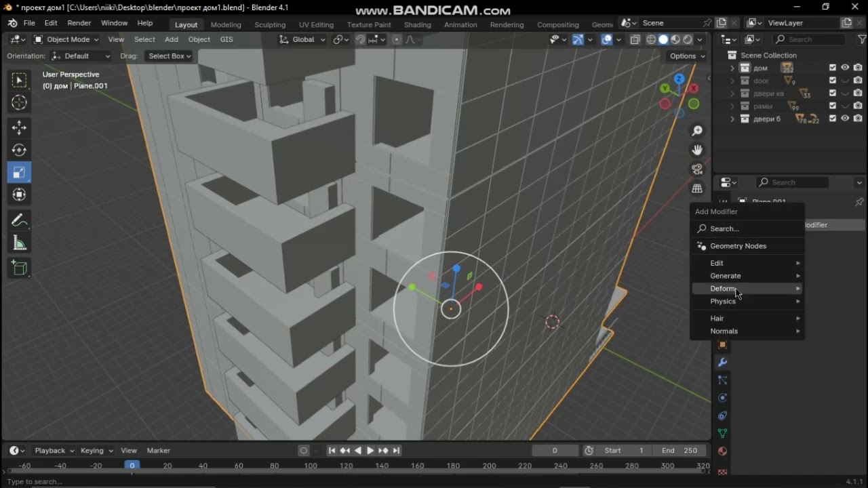Viewport: 868px width, 488px height.
Task: Click the End frame 250 field
Action: [x=680, y=451]
